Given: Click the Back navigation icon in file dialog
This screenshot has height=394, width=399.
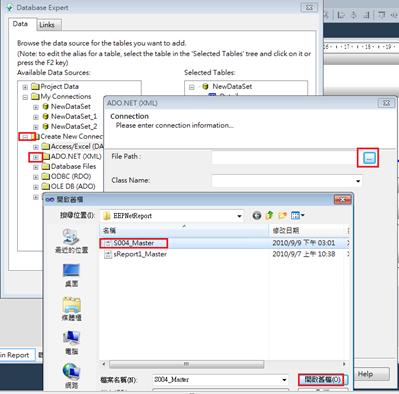Looking at the screenshot, I should tap(257, 216).
